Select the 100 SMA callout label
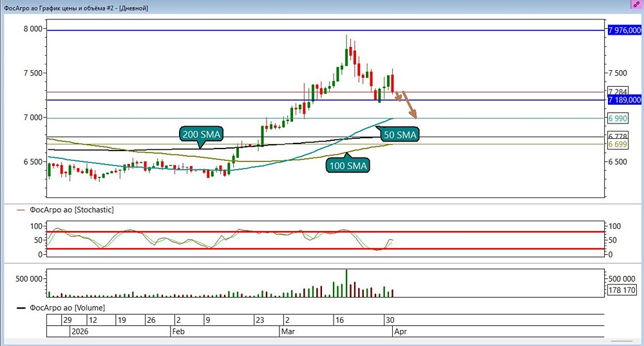 [348, 166]
